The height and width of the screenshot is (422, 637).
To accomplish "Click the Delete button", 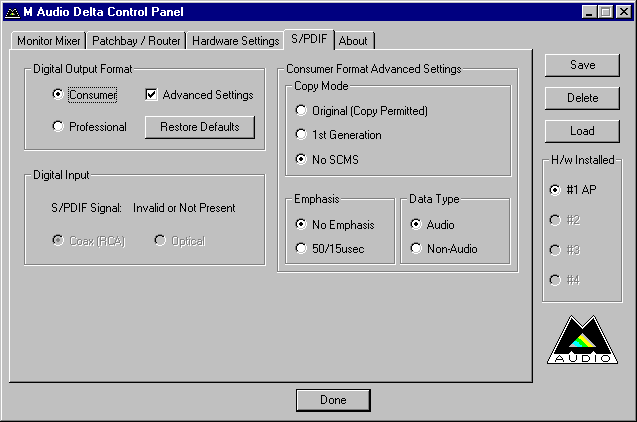I will pyautogui.click(x=582, y=98).
